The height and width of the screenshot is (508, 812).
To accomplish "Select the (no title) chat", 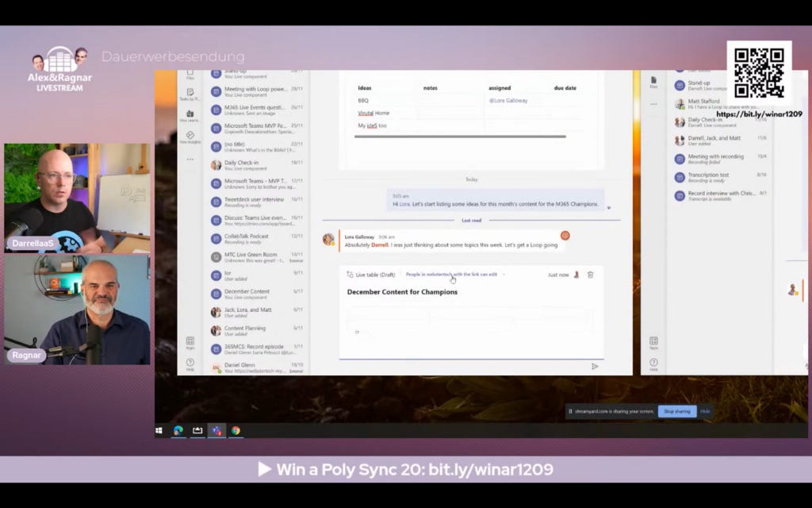I will click(x=258, y=147).
